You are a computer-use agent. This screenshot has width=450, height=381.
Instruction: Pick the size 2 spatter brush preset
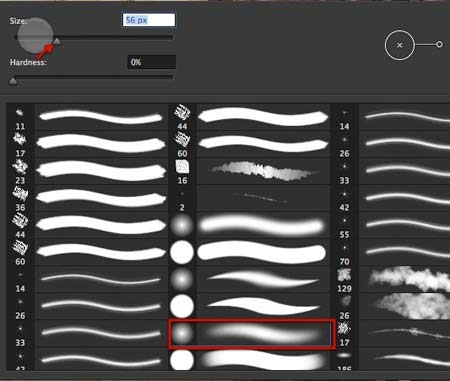pos(249,198)
